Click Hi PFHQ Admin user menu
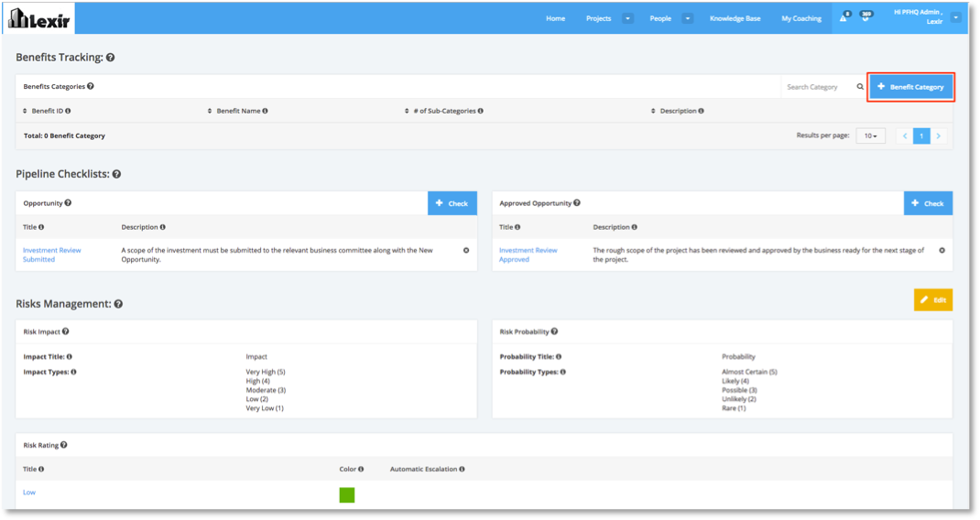Screen dimensions: 980x520 [918, 16]
